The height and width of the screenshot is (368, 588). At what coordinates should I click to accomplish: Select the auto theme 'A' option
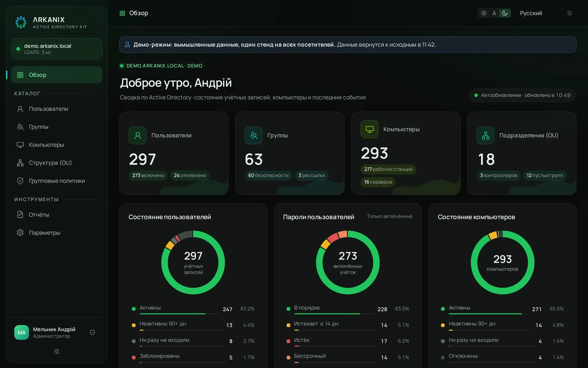click(x=494, y=13)
